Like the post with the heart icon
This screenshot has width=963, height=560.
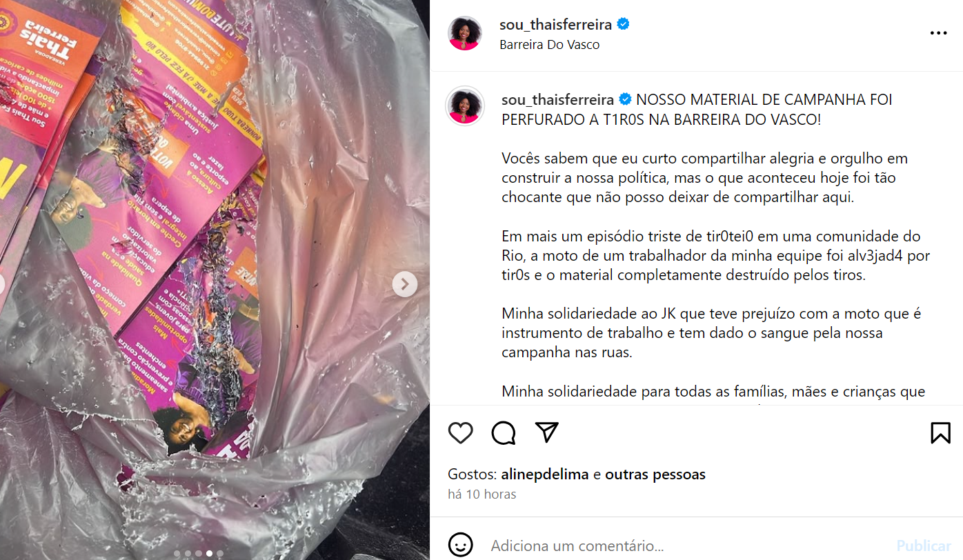coord(460,432)
